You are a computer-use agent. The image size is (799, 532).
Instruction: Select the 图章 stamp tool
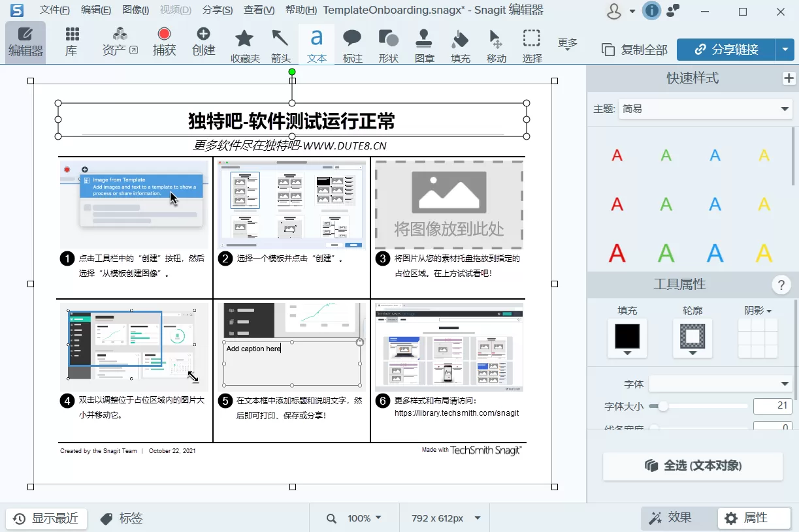pos(424,44)
